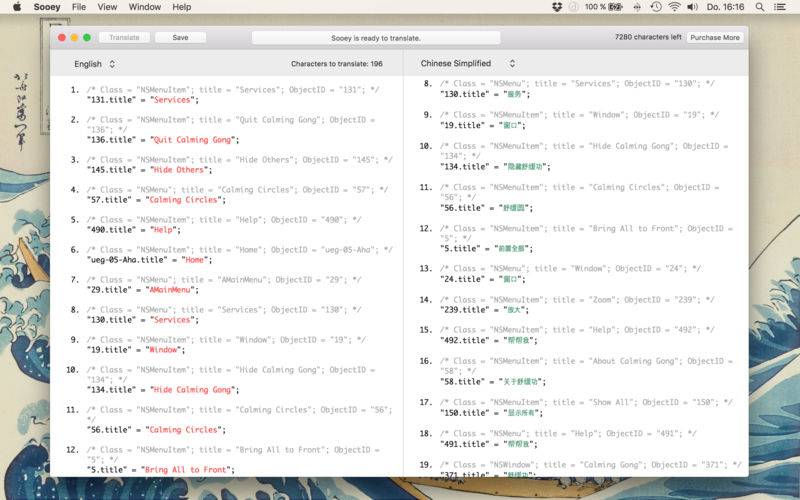The height and width of the screenshot is (500, 800).
Task: Click the '7280 characters left' label
Action: click(648, 37)
